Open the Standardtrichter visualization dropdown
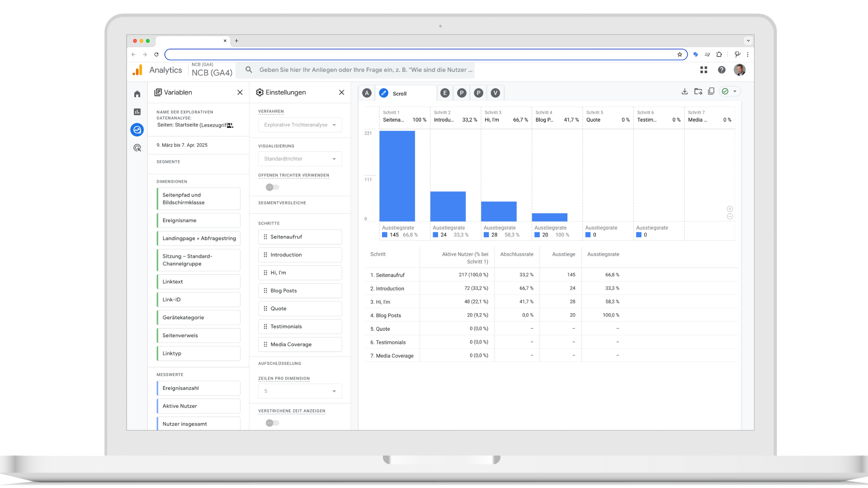868x488 pixels. click(x=300, y=159)
